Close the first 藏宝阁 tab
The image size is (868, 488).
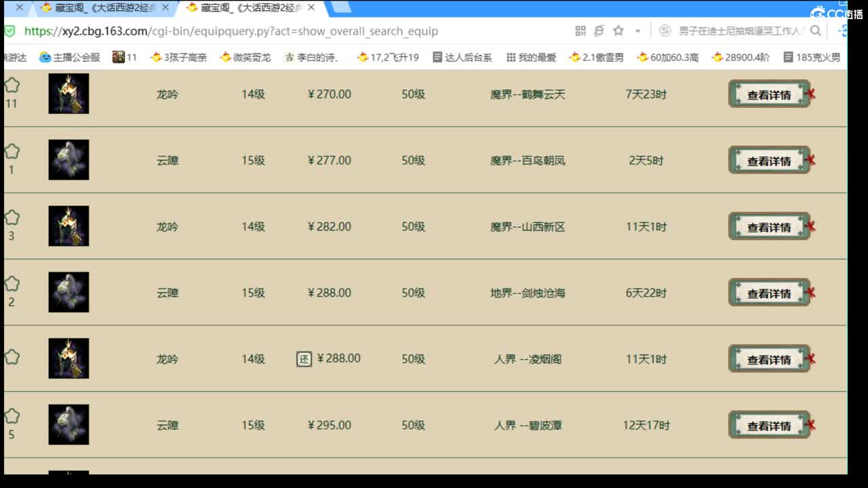(x=165, y=7)
